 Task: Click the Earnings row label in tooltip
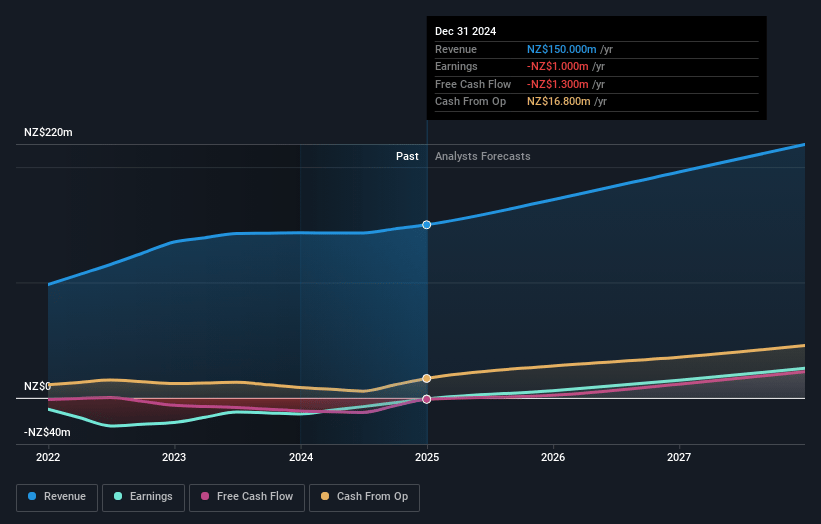[x=456, y=66]
